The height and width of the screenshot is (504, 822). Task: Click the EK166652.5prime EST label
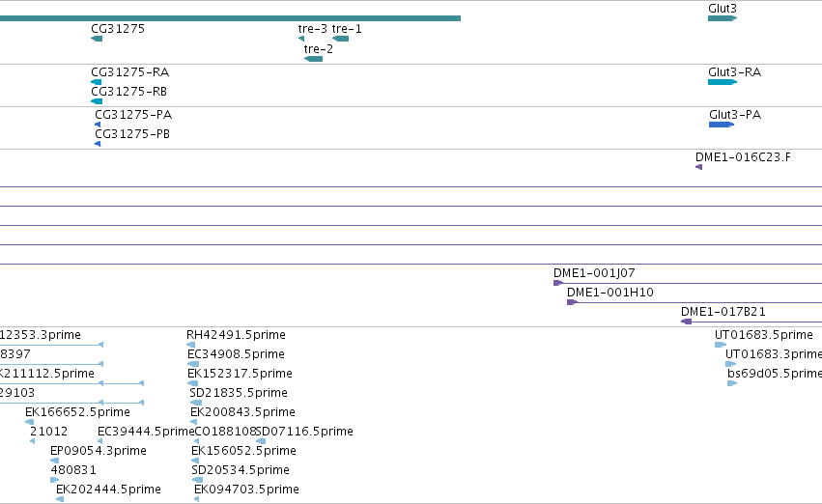pyautogui.click(x=77, y=411)
